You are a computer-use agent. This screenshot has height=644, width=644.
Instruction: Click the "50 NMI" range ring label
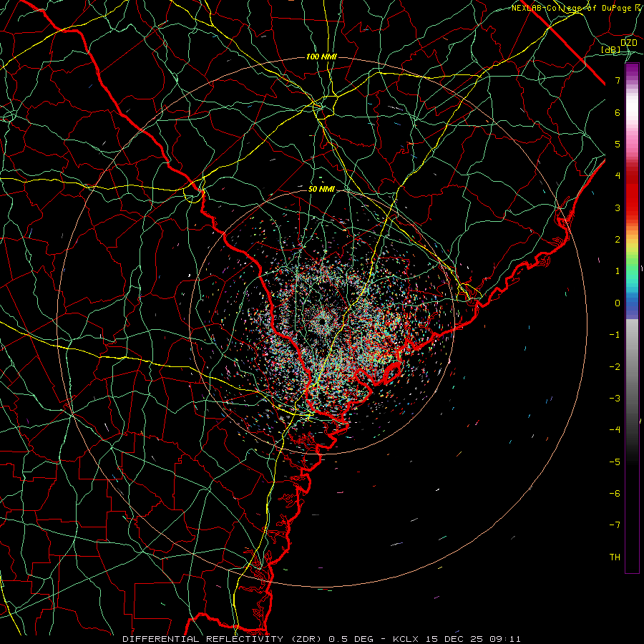(321, 190)
